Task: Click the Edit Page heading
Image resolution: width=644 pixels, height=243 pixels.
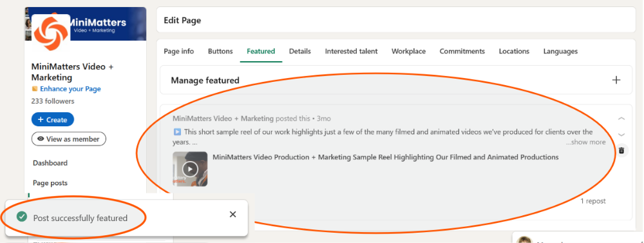Action: tap(182, 20)
